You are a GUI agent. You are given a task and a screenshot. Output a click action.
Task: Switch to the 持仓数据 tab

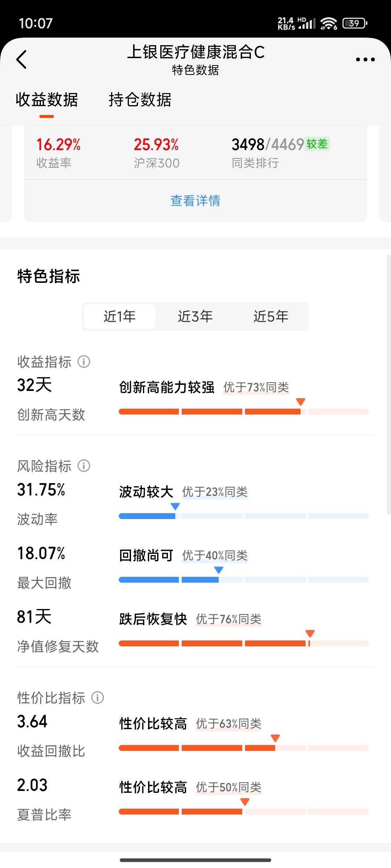pyautogui.click(x=140, y=100)
